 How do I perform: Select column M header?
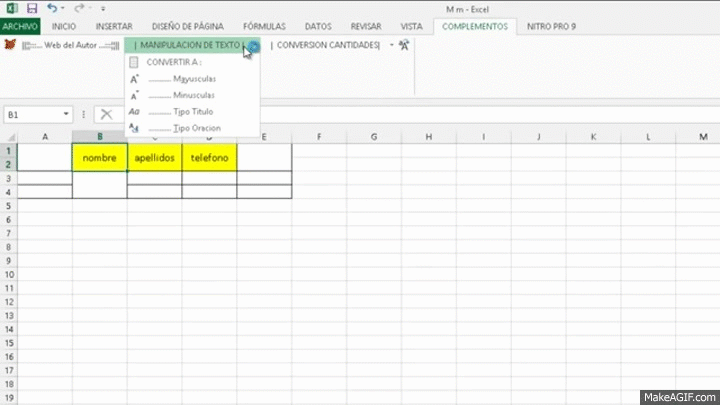703,137
